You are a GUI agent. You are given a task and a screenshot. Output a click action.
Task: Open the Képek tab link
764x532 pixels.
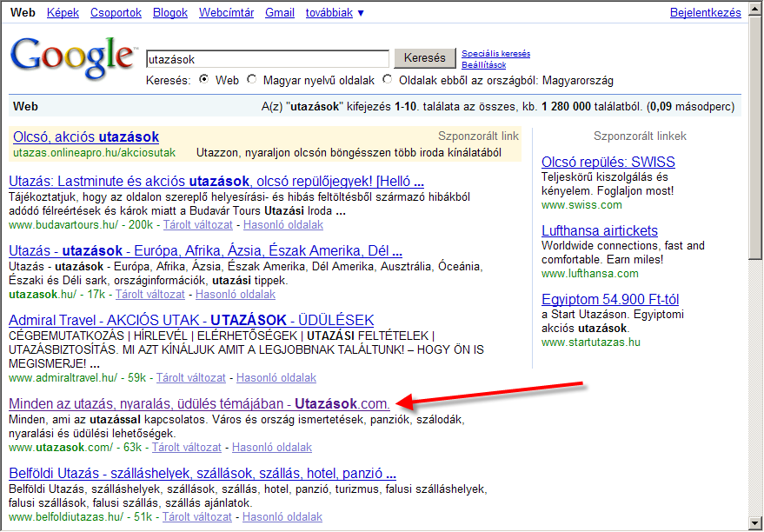(x=63, y=13)
